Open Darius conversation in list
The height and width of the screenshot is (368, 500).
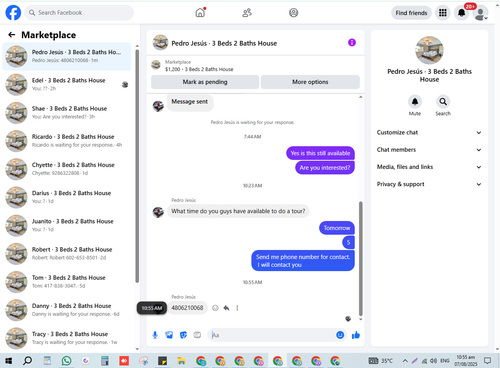(67, 197)
